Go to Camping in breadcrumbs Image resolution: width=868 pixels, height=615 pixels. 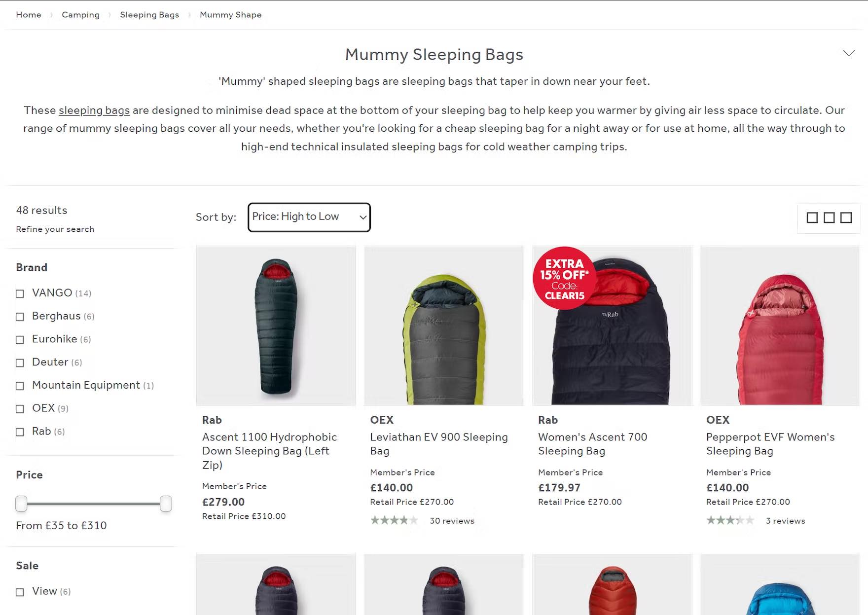tap(80, 15)
